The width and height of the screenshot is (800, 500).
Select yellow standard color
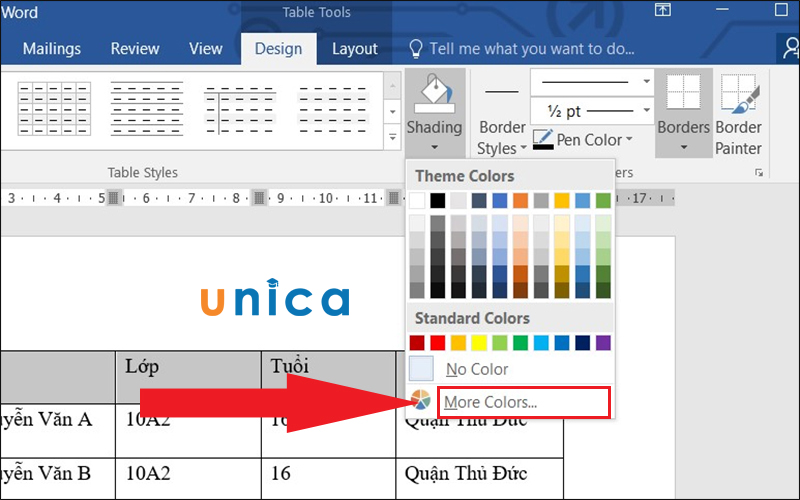click(x=479, y=342)
